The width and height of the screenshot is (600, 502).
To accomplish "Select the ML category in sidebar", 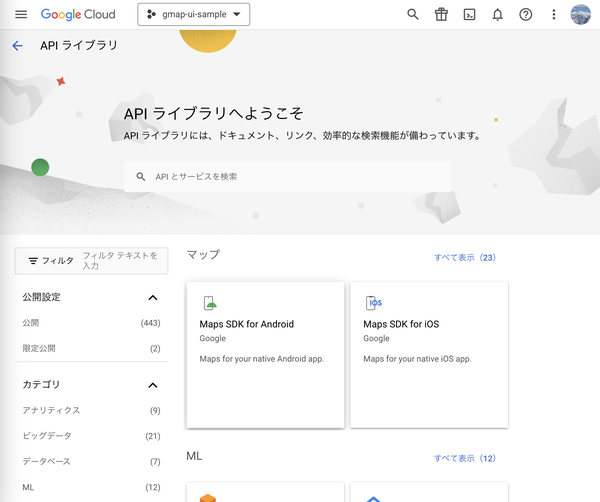I will [91, 487].
